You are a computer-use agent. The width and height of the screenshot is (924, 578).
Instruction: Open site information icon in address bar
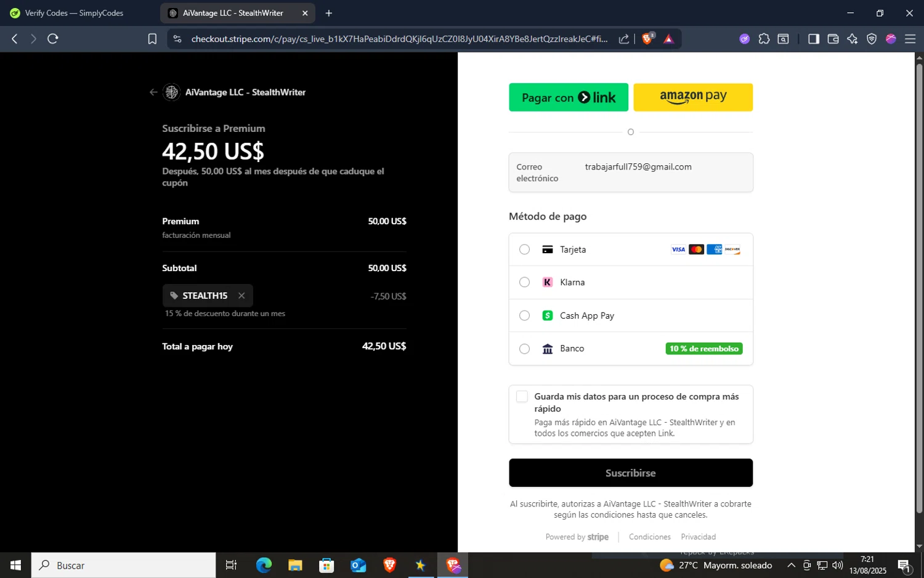(177, 39)
